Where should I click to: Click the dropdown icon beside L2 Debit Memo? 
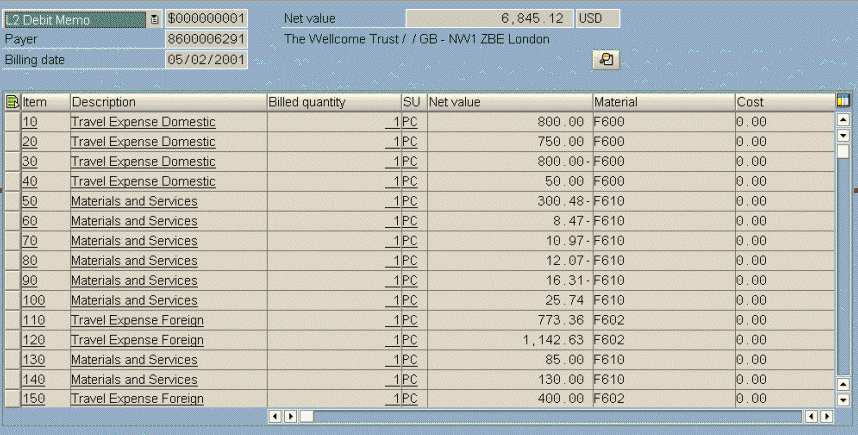(154, 19)
